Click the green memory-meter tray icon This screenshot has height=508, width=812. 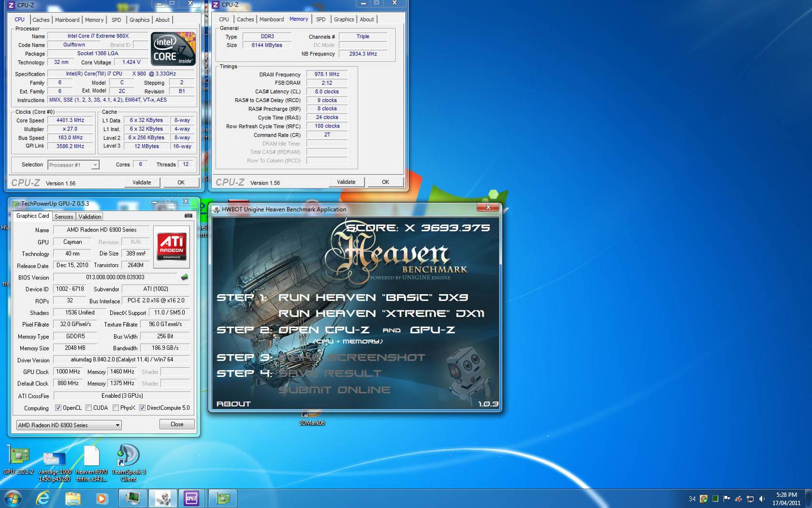715,499
